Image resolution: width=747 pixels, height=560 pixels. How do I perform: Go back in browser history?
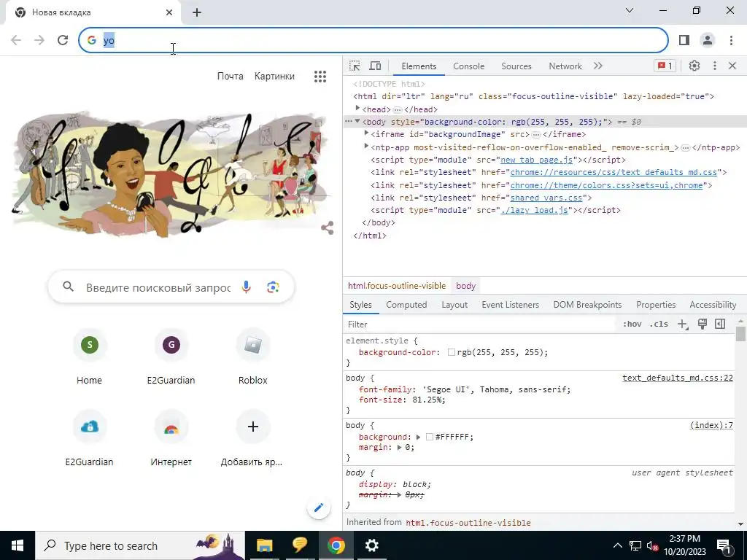click(16, 40)
